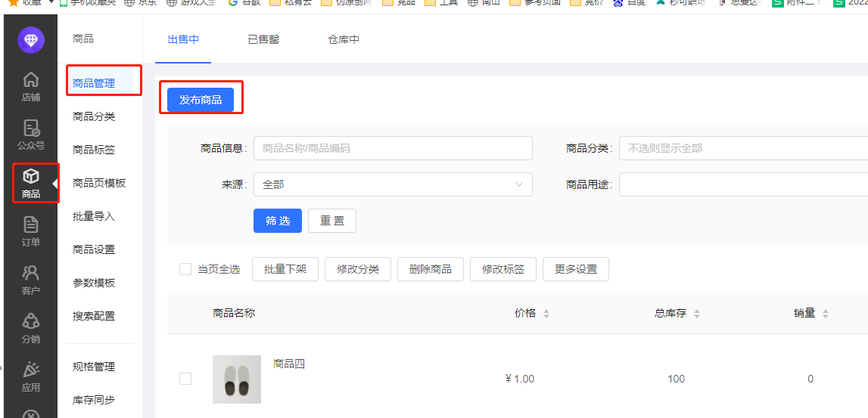
Task: Expand the 来源 dropdown showing 全部
Action: [x=392, y=184]
